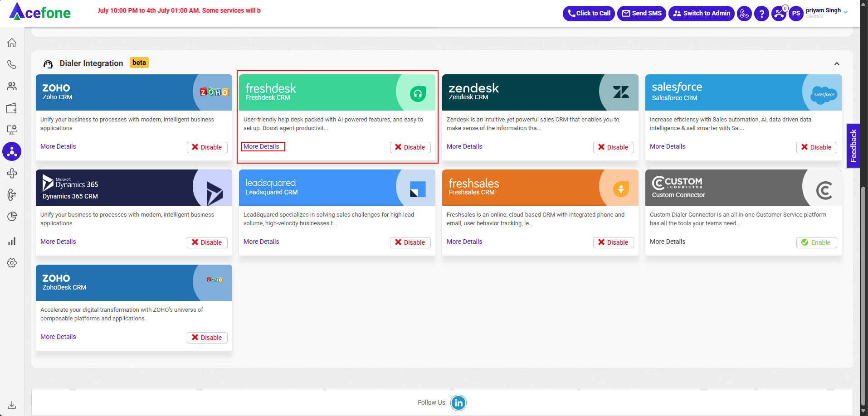Disable the ZohoDesk CRM integration
This screenshot has height=416, width=868.
[207, 338]
